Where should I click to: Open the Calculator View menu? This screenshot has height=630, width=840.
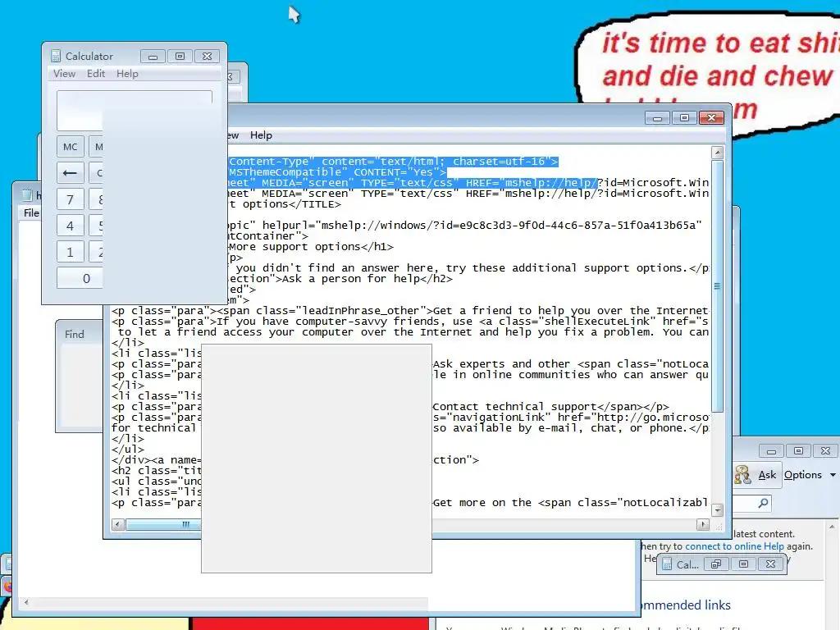(64, 73)
